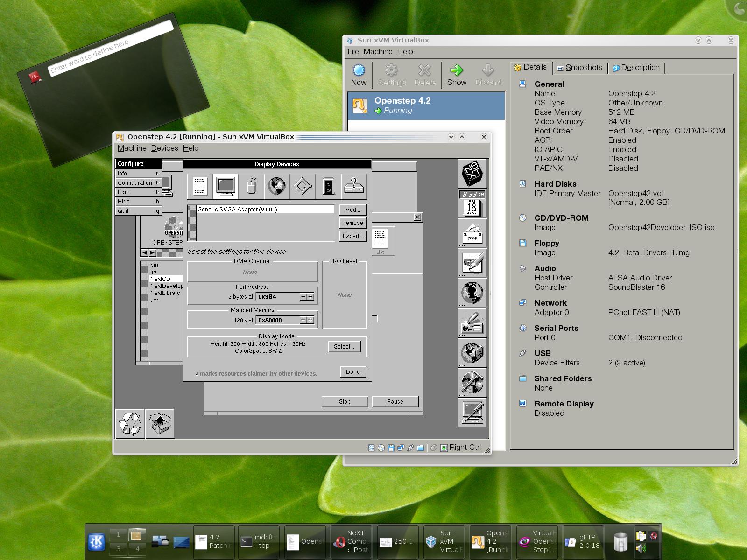This screenshot has height=560, width=747.
Task: Open the network devices globe icon
Action: coord(276,186)
